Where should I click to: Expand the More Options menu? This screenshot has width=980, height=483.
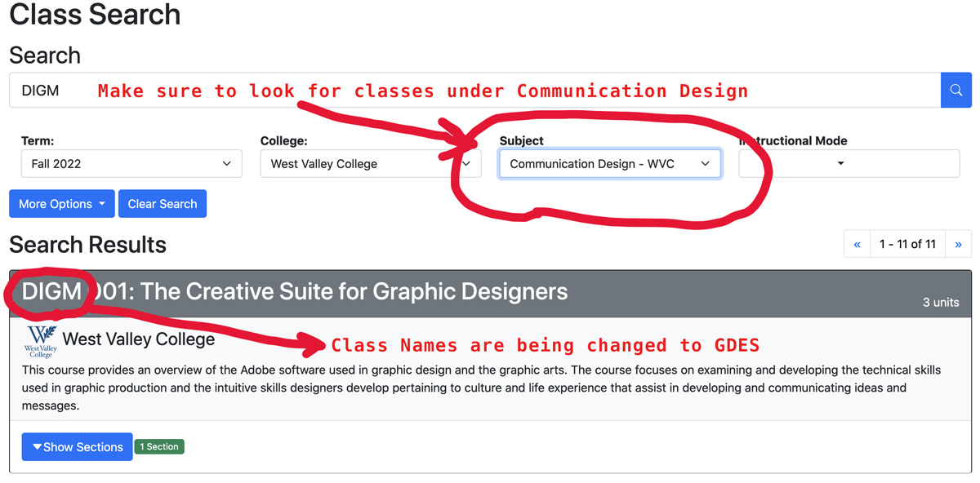click(61, 203)
